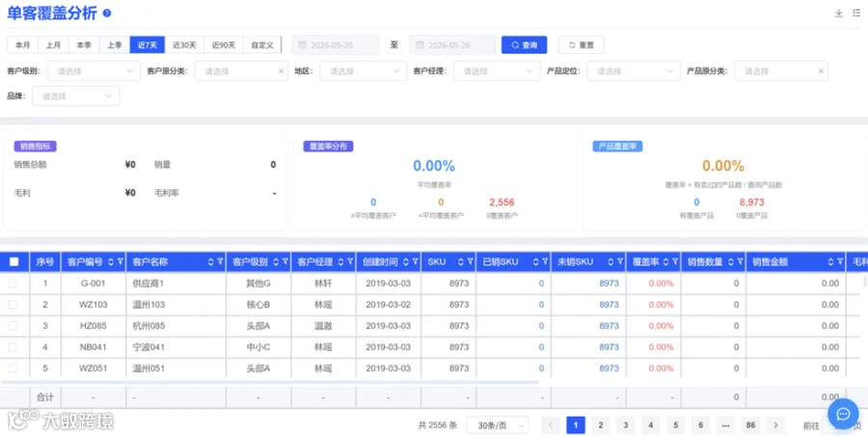The image size is (868, 437).
Task: Go to page 86
Action: (750, 425)
